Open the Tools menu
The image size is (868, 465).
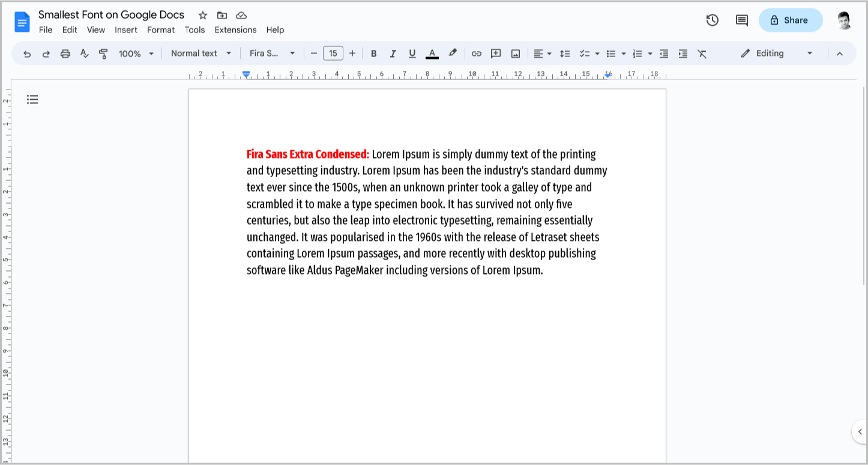point(194,30)
